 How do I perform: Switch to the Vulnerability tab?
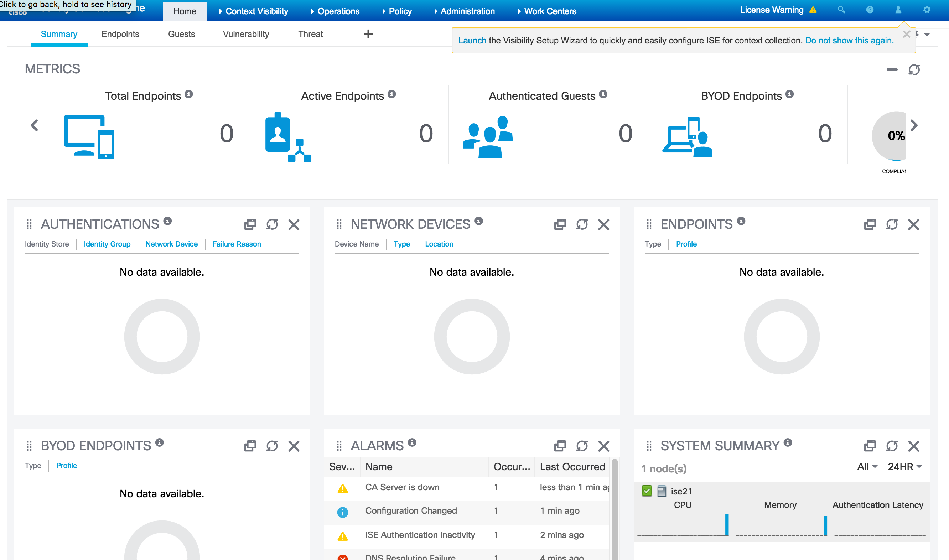(246, 34)
